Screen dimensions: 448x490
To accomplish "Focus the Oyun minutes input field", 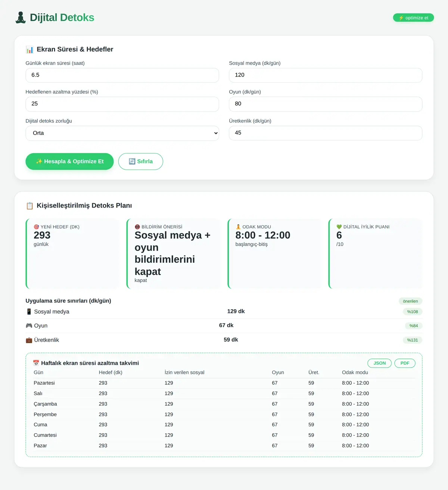I will click(326, 104).
